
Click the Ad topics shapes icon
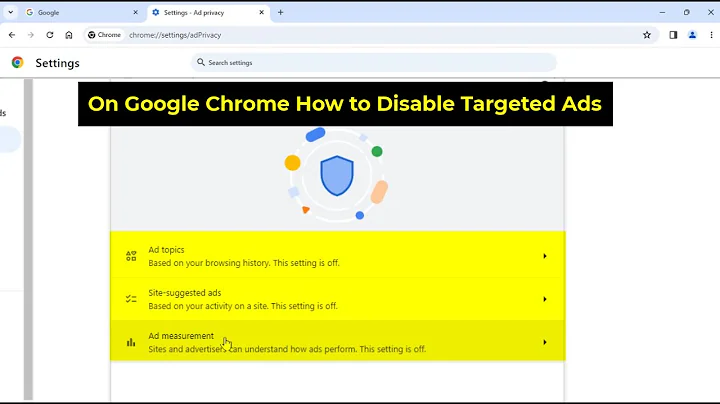[x=131, y=256]
